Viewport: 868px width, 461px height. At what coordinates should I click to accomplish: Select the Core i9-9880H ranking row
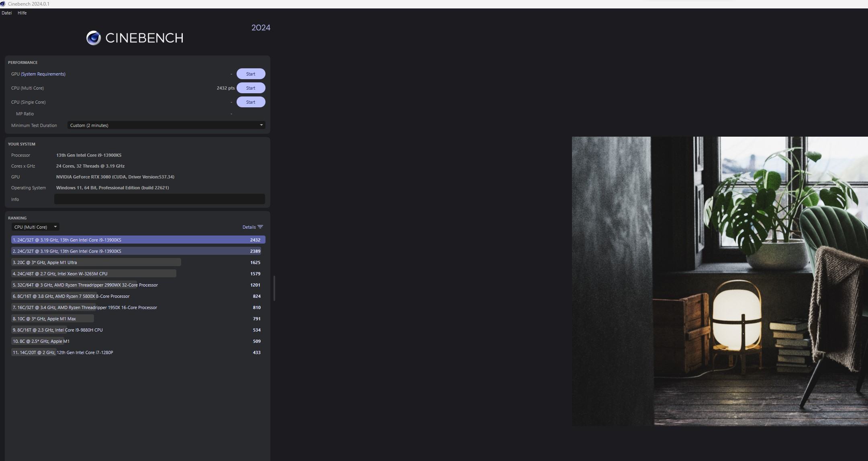(x=138, y=330)
